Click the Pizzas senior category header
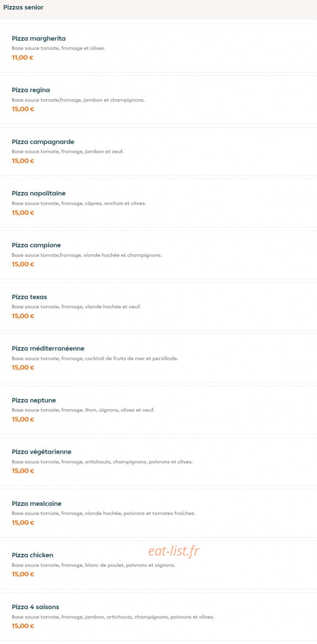This screenshot has width=317, height=644. coord(24,7)
